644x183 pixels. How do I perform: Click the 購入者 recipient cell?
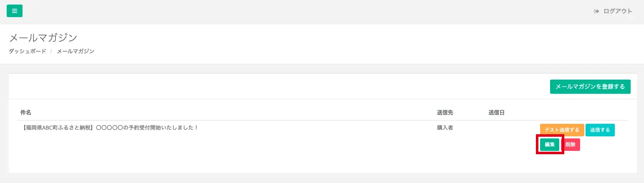point(445,128)
